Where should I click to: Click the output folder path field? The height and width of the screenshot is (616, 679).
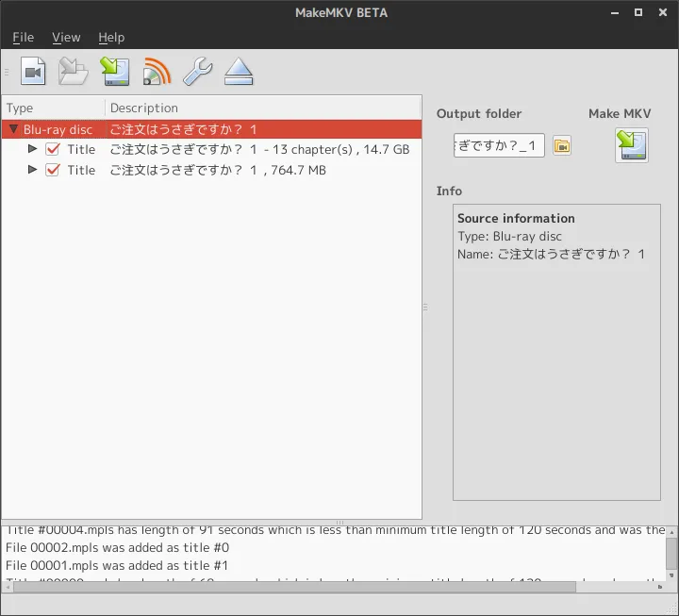pyautogui.click(x=499, y=145)
